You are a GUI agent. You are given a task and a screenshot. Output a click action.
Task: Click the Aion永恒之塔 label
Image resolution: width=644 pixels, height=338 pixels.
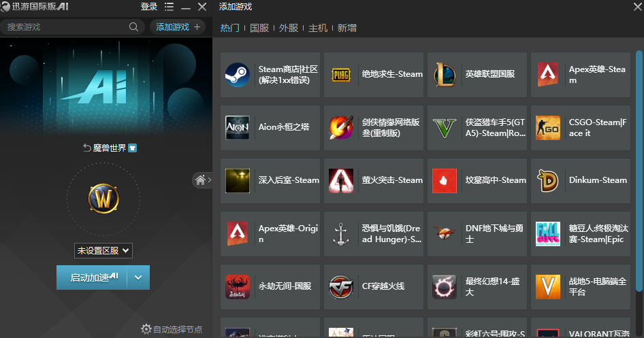284,127
